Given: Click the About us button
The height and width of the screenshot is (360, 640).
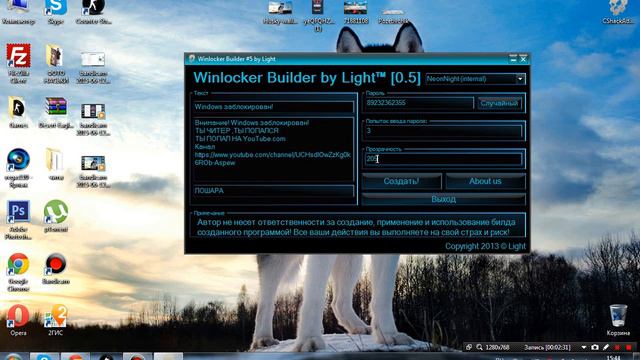Looking at the screenshot, I should [485, 181].
